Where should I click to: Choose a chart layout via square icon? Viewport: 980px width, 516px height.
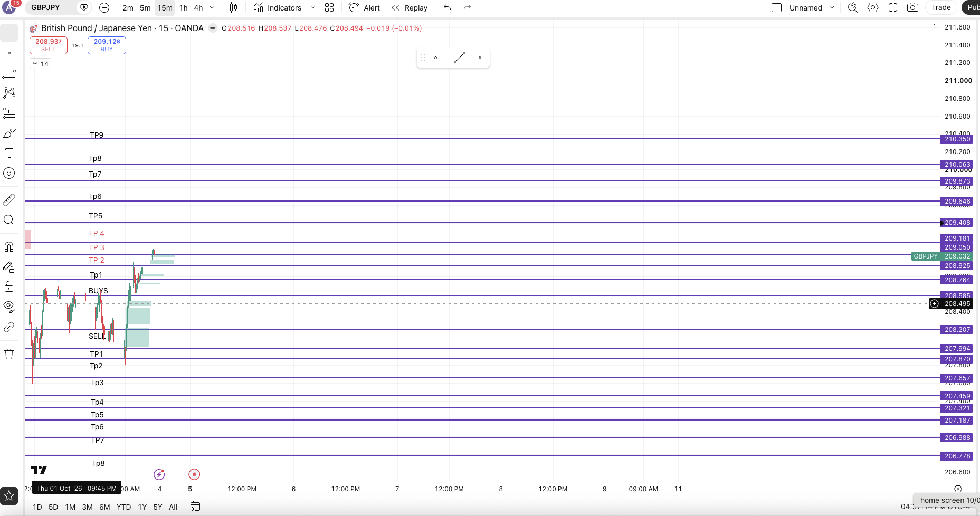776,7
